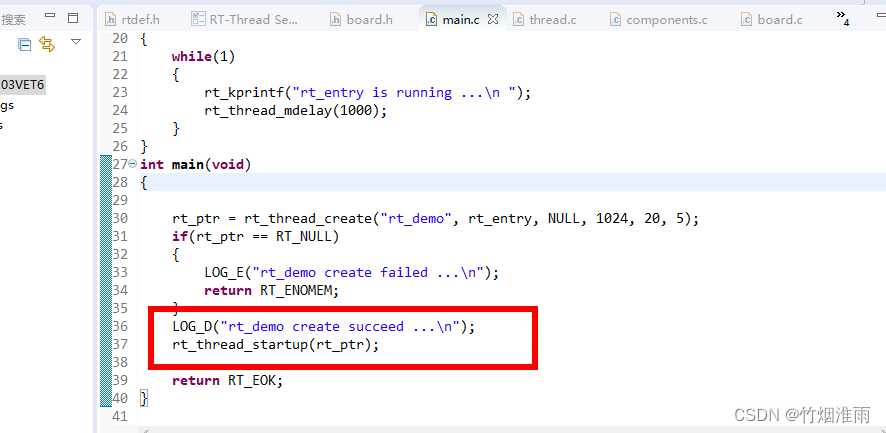Viewport: 886px width, 433px height.
Task: Toggle Link with Editor in left panel
Action: pyautogui.click(x=47, y=44)
